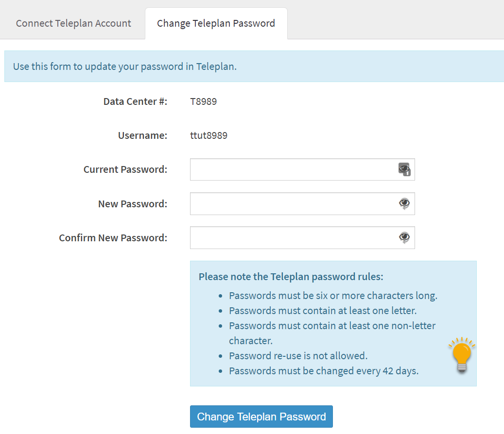Select the username text ttut8989

point(209,135)
